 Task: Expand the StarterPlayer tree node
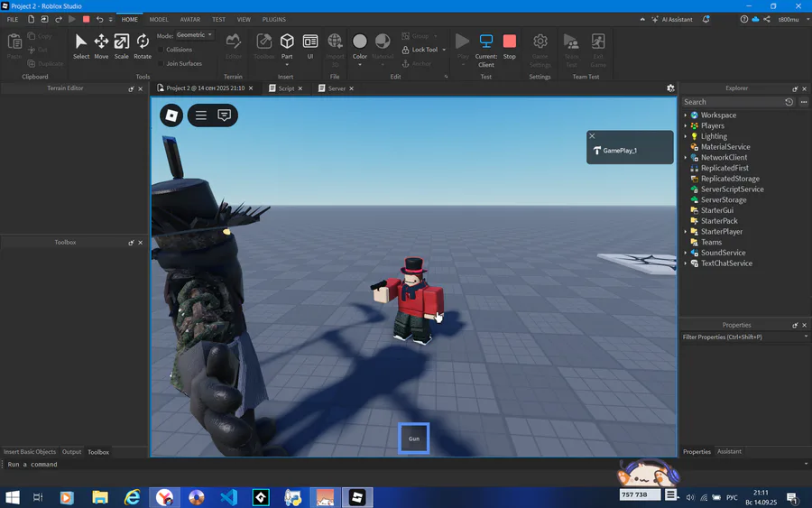[686, 232]
